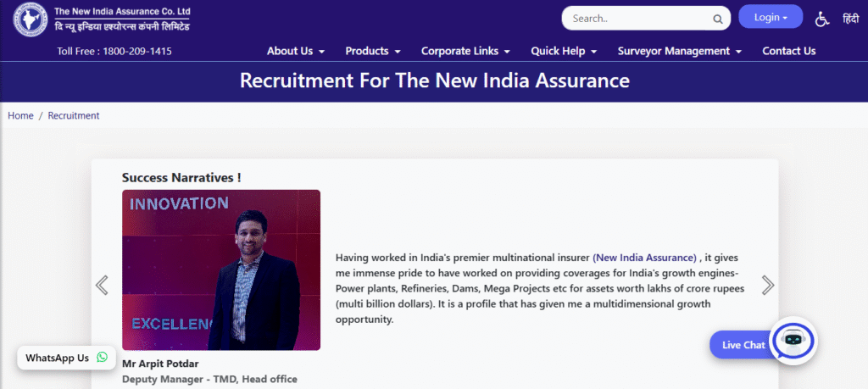This screenshot has height=389, width=868.
Task: Show previous success narrative with left arrow
Action: [x=102, y=285]
